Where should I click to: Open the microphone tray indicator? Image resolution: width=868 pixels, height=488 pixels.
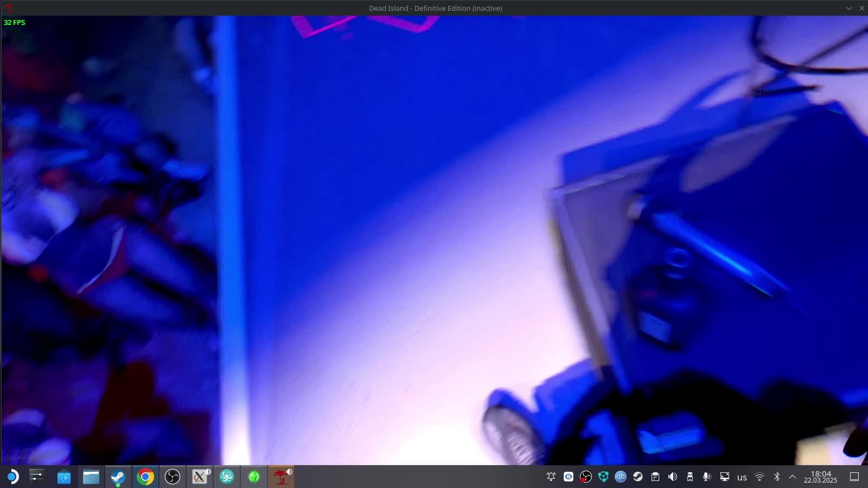(707, 477)
